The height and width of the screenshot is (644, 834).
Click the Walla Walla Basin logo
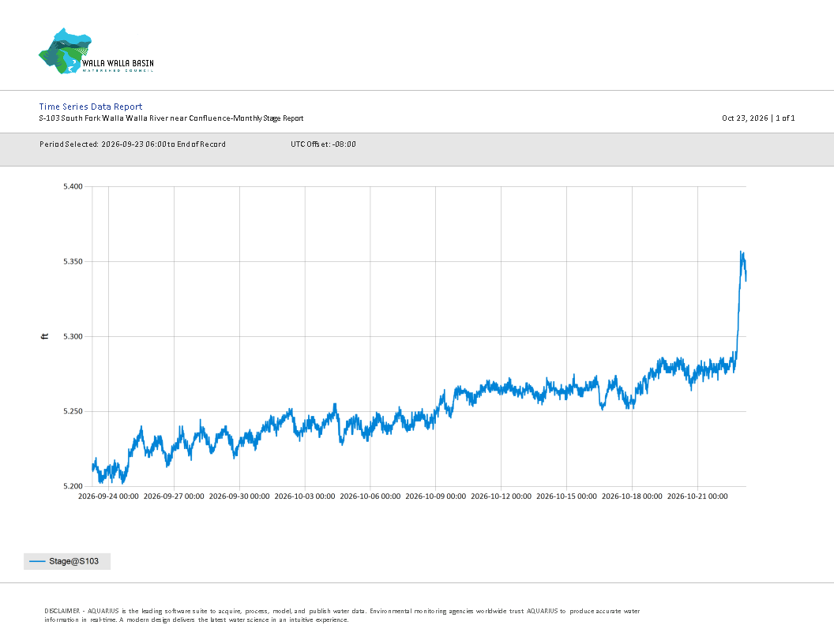(x=96, y=51)
